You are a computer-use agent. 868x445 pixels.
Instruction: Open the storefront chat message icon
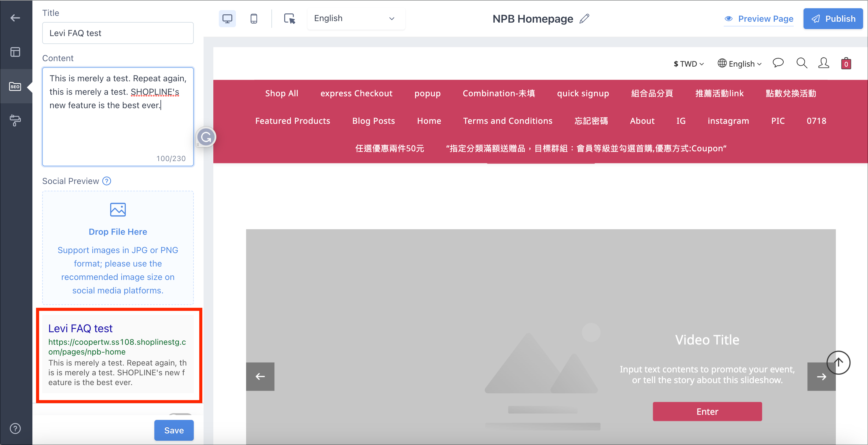778,63
